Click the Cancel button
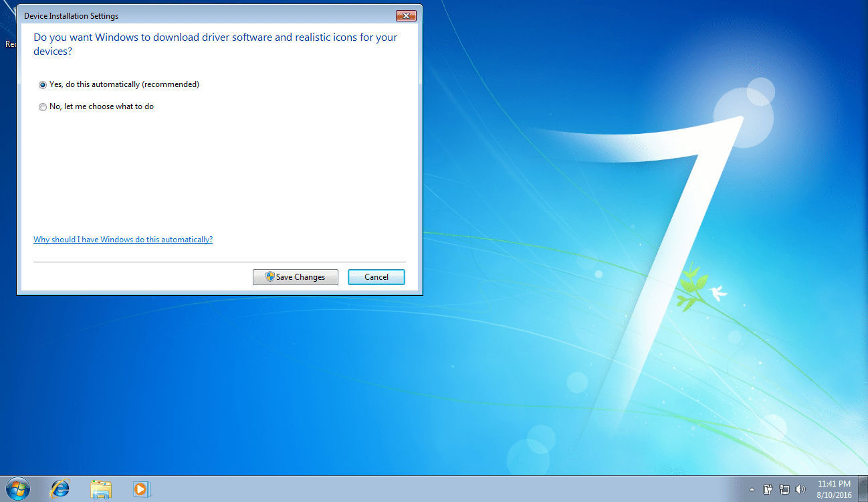The height and width of the screenshot is (502, 868). pos(376,277)
